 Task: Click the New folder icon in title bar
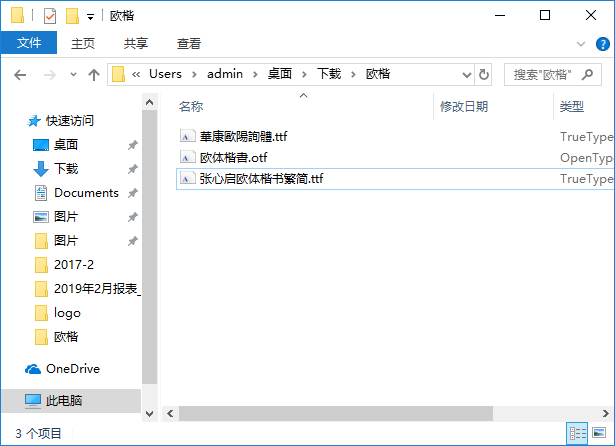[73, 16]
